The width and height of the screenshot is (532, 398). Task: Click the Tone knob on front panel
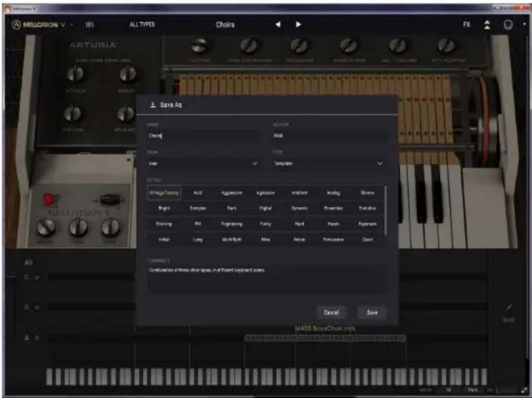pos(78,227)
